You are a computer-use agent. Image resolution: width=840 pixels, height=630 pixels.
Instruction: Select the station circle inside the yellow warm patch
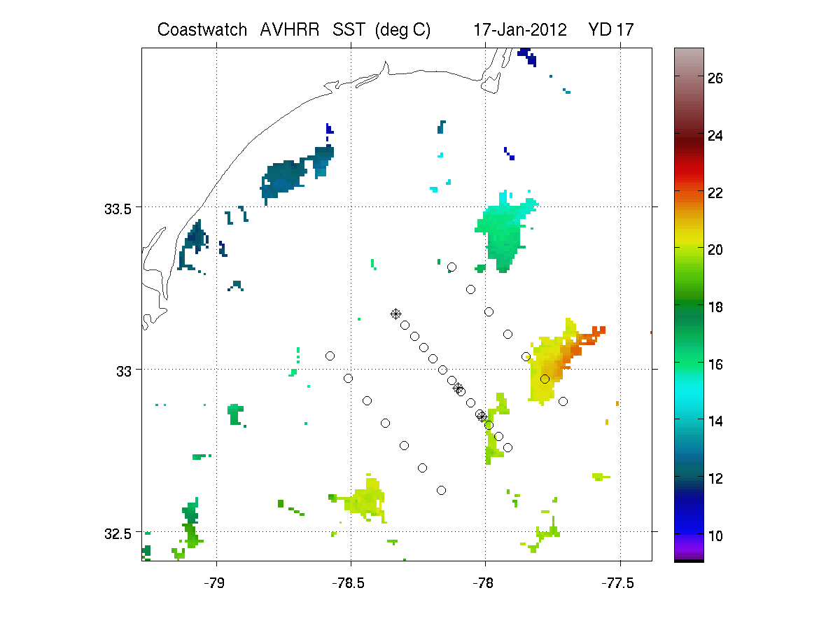(x=545, y=379)
